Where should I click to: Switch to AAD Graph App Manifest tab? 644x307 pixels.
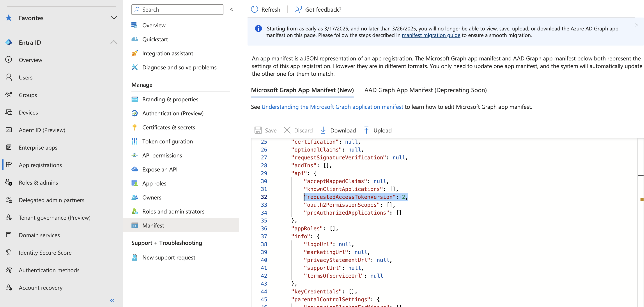[425, 90]
